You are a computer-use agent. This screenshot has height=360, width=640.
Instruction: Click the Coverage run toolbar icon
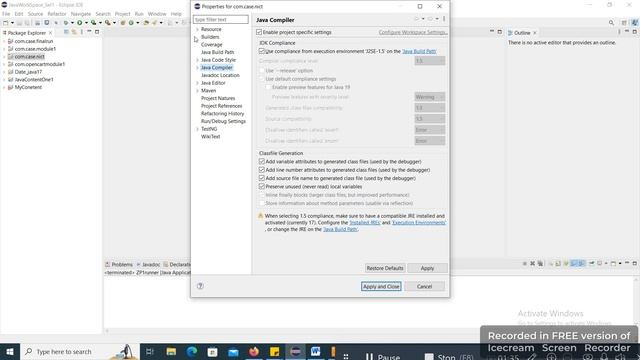pyautogui.click(x=93, y=23)
